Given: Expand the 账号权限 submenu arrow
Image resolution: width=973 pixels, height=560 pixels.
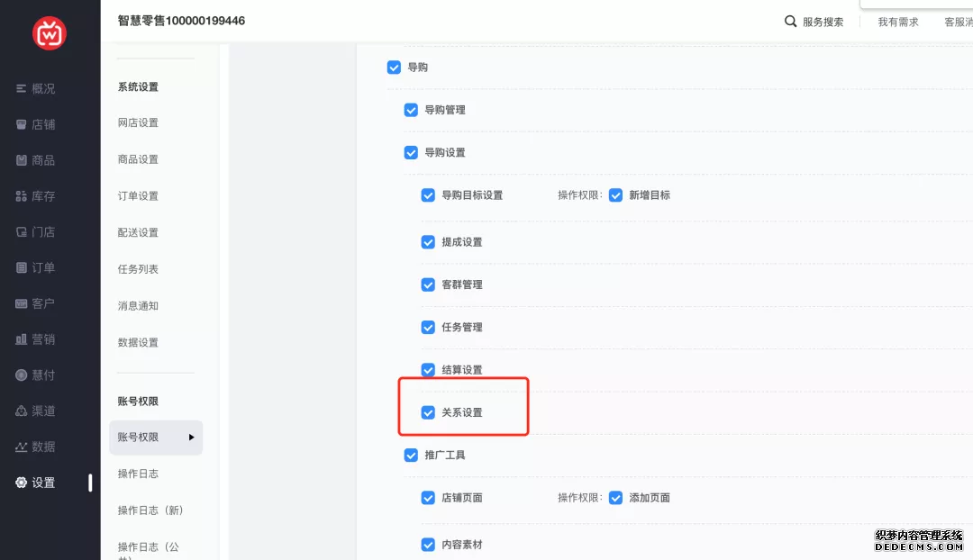Looking at the screenshot, I should pyautogui.click(x=191, y=438).
